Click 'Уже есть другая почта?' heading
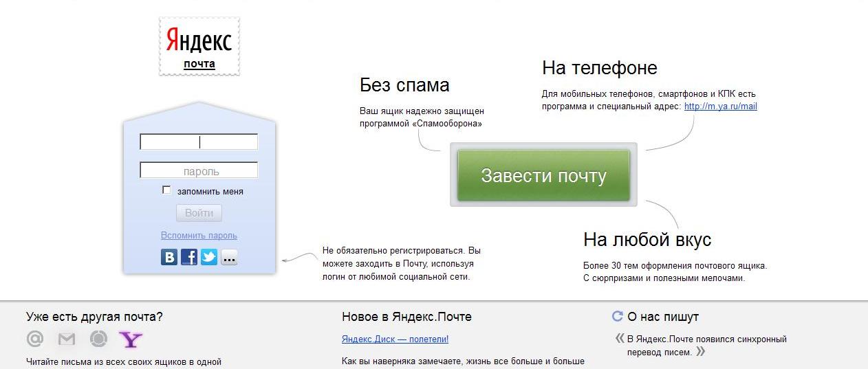868x369 pixels. click(94, 317)
